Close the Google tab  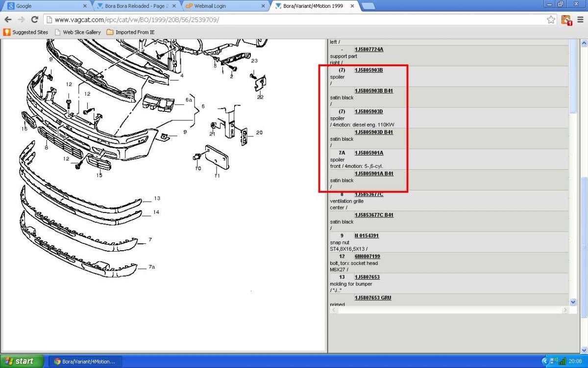click(85, 6)
